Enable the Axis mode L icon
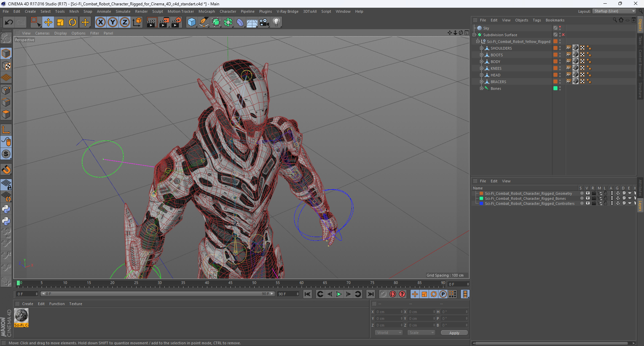Viewport: 644px width, 346px height. (x=6, y=130)
